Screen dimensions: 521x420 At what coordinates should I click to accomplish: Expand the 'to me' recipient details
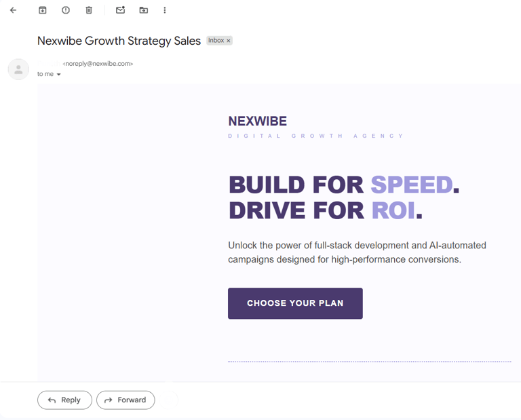tap(58, 75)
